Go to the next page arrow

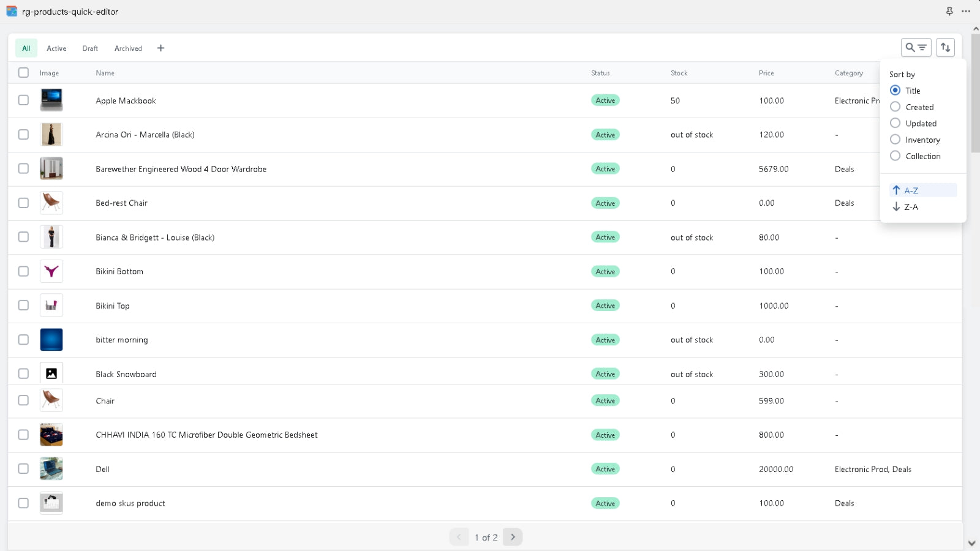[x=513, y=537]
